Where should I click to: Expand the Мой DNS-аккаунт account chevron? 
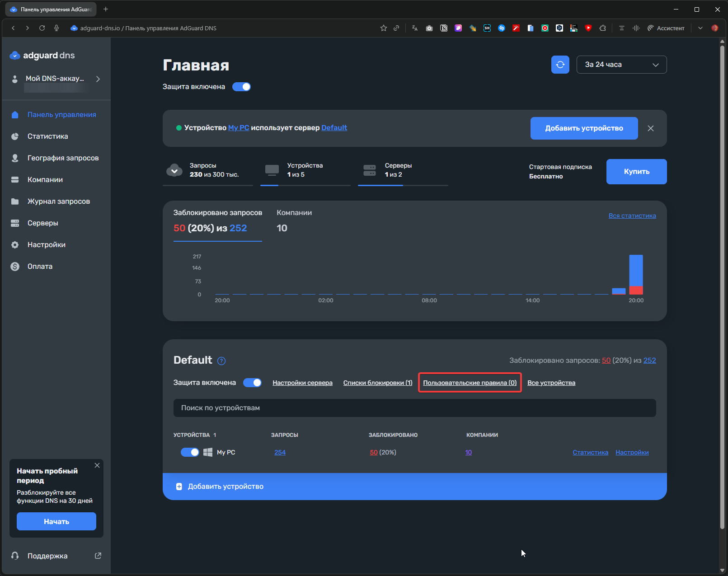click(98, 79)
